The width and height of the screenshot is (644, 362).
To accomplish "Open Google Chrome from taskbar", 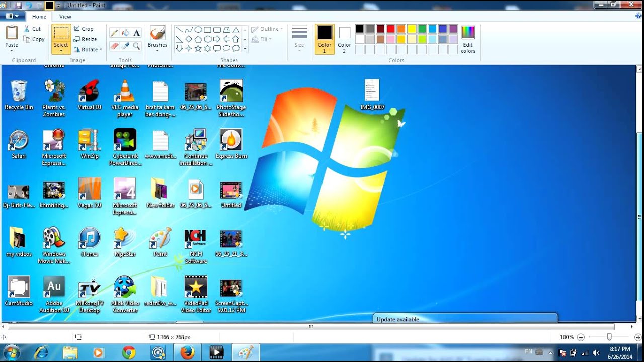I will (x=129, y=353).
